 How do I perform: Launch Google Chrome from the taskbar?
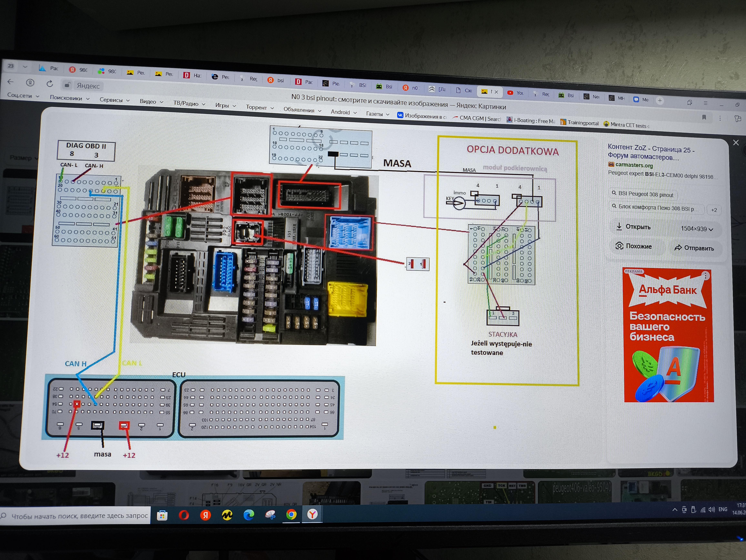pos(291,515)
